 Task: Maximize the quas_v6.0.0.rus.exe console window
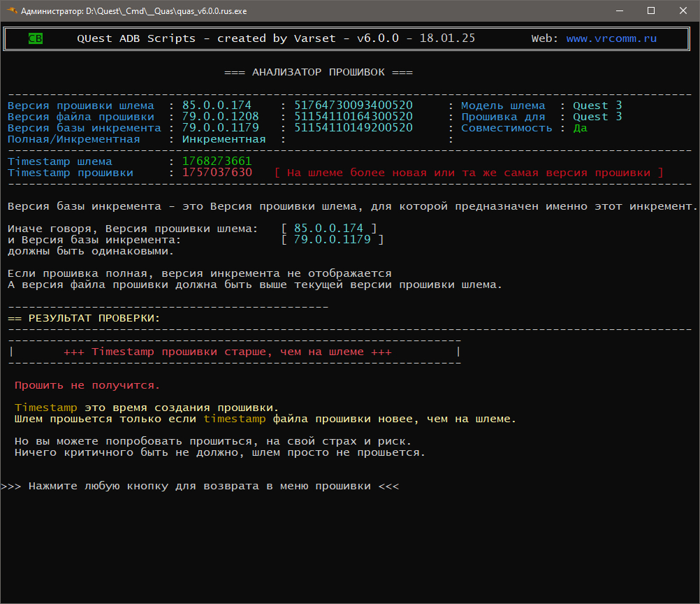click(651, 10)
